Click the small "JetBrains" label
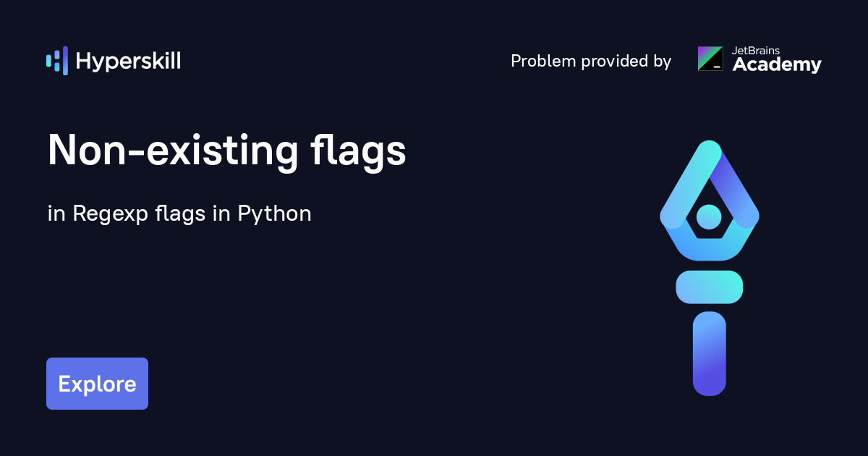The width and height of the screenshot is (868, 456). 757,51
